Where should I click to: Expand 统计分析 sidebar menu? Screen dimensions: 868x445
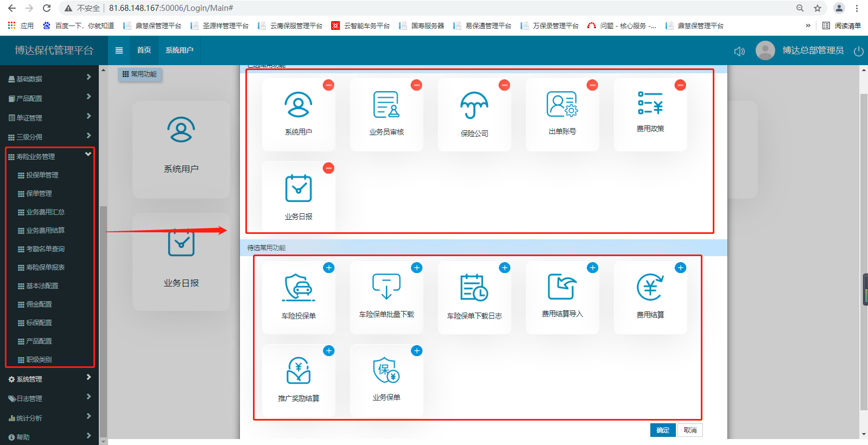coord(49,418)
